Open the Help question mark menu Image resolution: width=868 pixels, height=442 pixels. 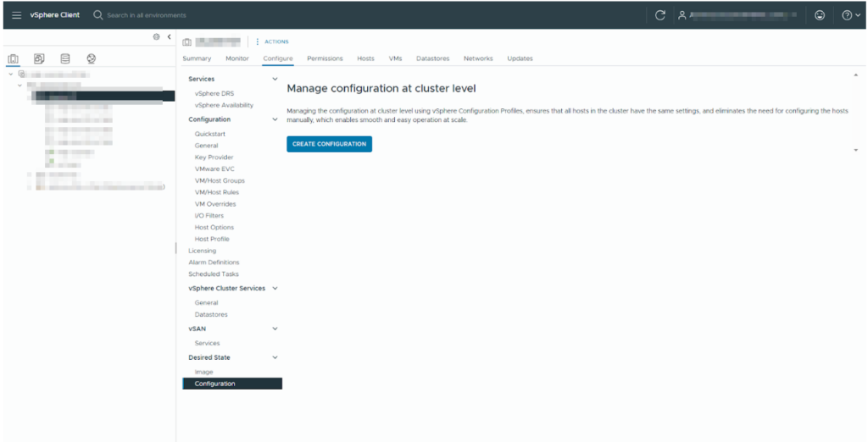click(x=851, y=15)
